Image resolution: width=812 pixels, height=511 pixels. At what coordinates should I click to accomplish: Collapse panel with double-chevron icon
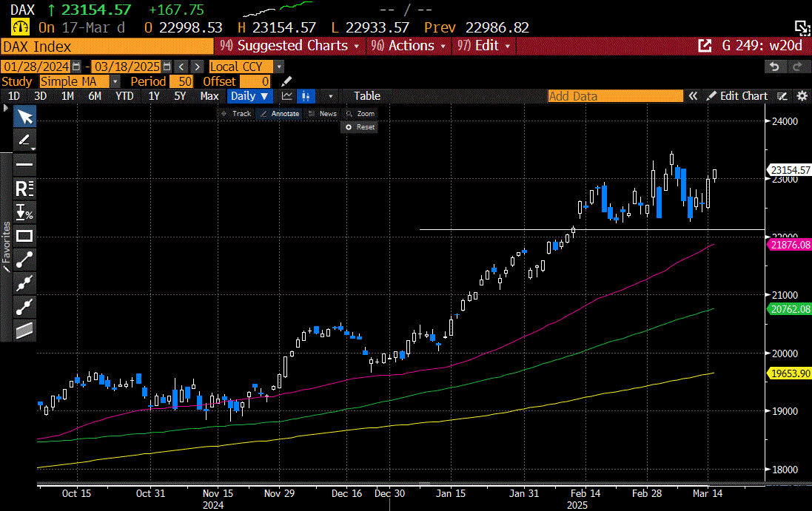(x=693, y=96)
